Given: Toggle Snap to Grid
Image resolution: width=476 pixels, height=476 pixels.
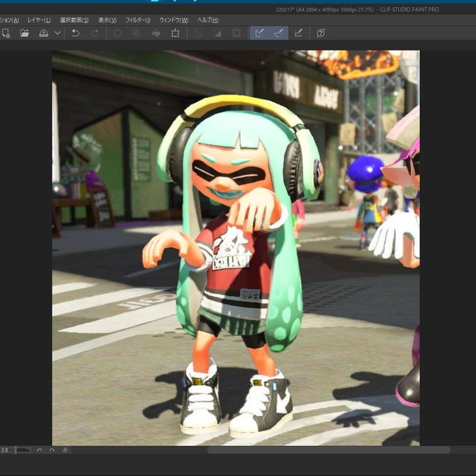Looking at the screenshot, I should pyautogui.click(x=298, y=33).
